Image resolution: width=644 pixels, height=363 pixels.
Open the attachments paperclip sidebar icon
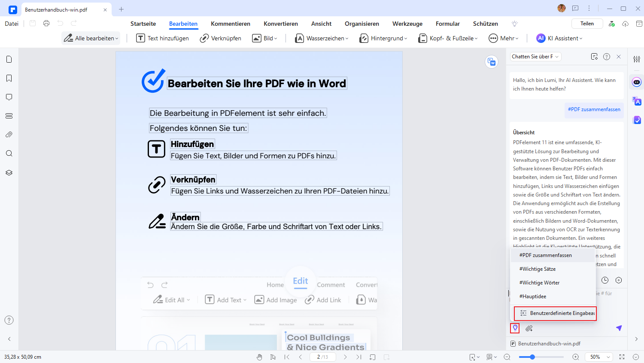coord(9,135)
